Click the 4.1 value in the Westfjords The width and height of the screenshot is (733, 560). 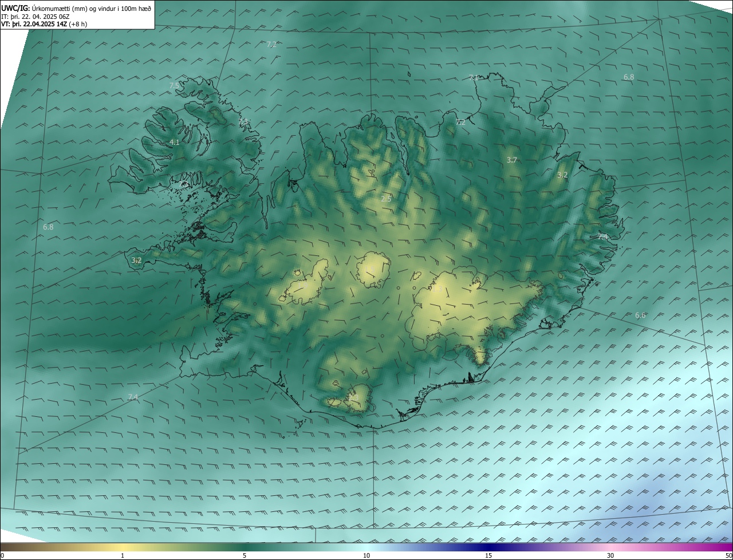pyautogui.click(x=175, y=142)
